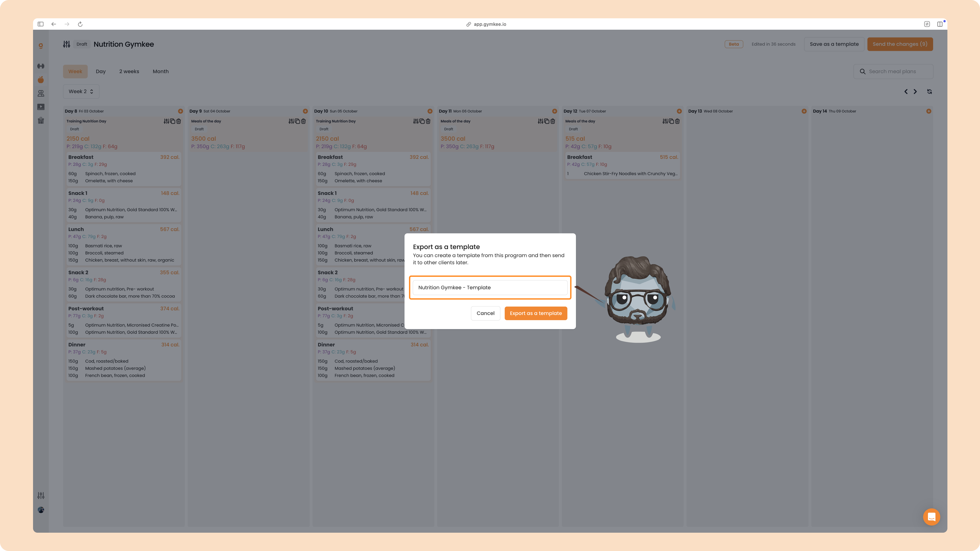980x551 pixels.
Task: Switch to the Day view tab
Action: 101,71
